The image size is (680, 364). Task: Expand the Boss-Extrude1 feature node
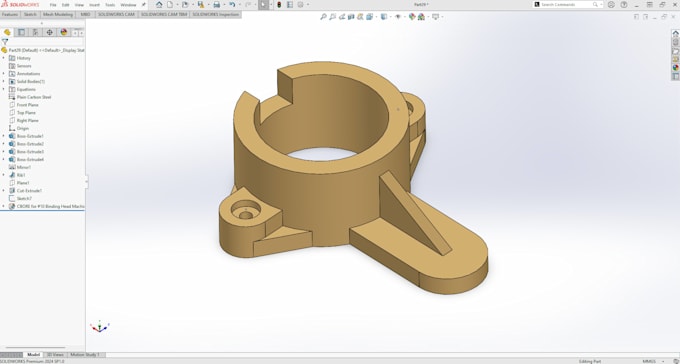click(x=4, y=136)
